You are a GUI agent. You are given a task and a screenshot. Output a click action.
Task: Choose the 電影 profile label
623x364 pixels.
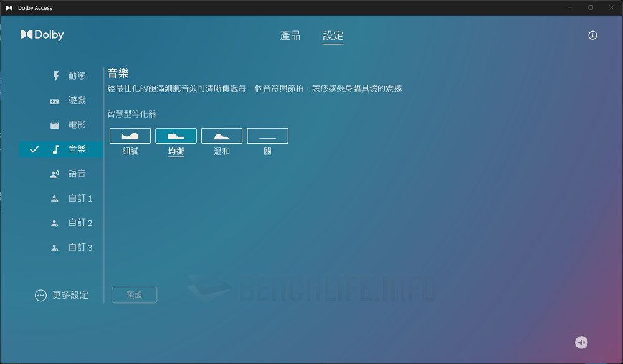[x=77, y=124]
